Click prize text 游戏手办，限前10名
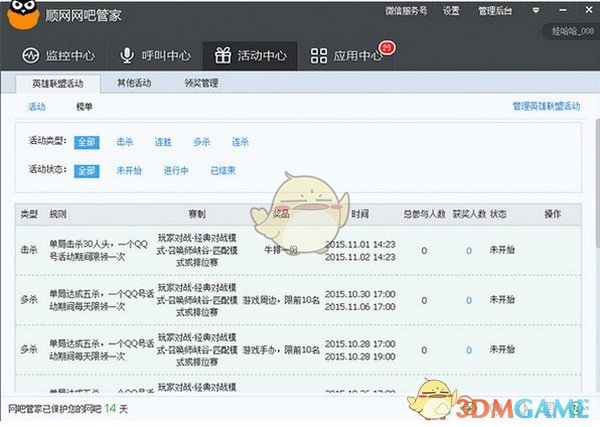Image resolution: width=600 pixels, height=427 pixels. click(x=281, y=350)
